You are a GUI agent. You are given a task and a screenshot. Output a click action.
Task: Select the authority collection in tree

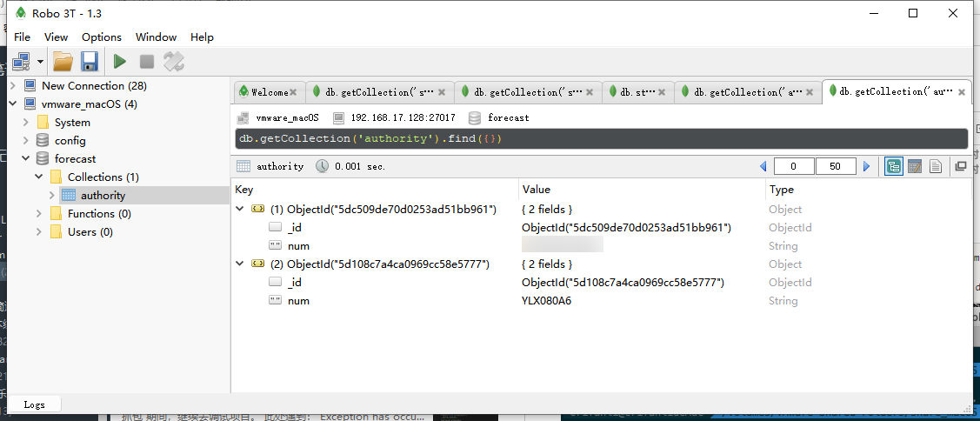(103, 195)
